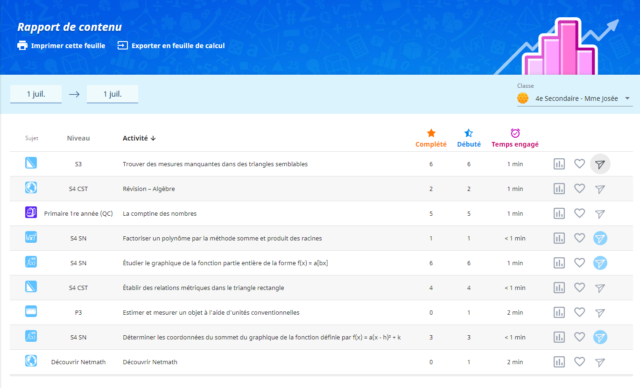Click subject icon of Estimer et mesurer row

tap(31, 312)
